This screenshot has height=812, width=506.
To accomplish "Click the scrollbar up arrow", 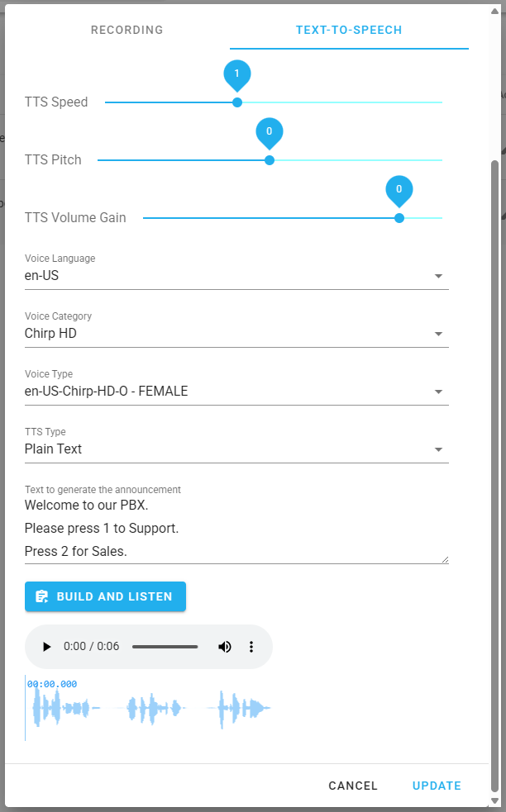I will tap(494, 12).
